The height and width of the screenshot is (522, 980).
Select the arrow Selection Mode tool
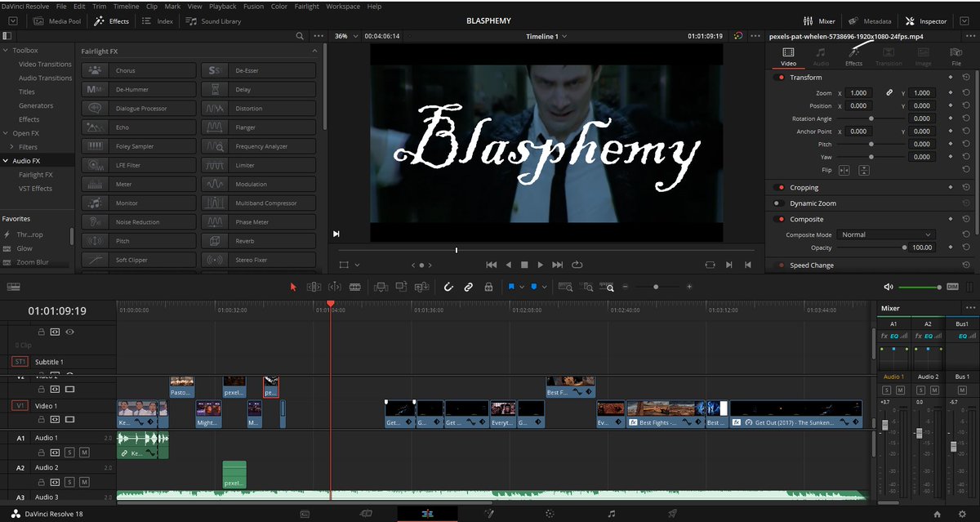click(295, 287)
